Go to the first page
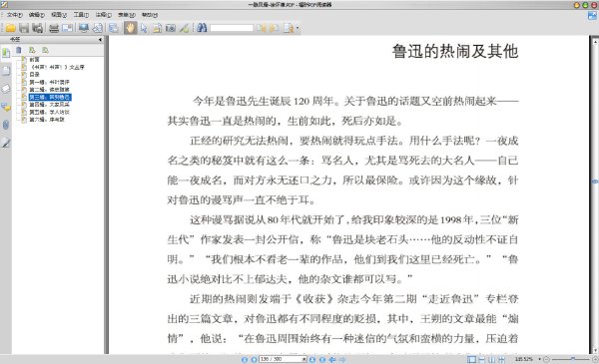Viewport: 599px width, 364px height. pyautogui.click(x=245, y=359)
